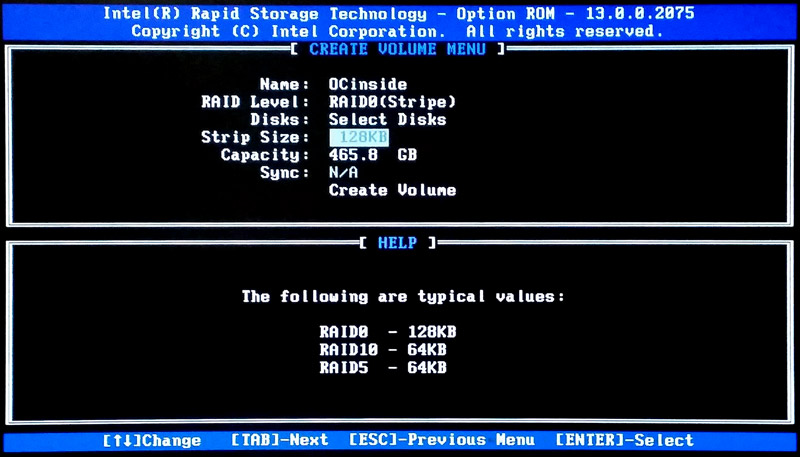Click the RAID0 - 128KB help line

point(388,332)
